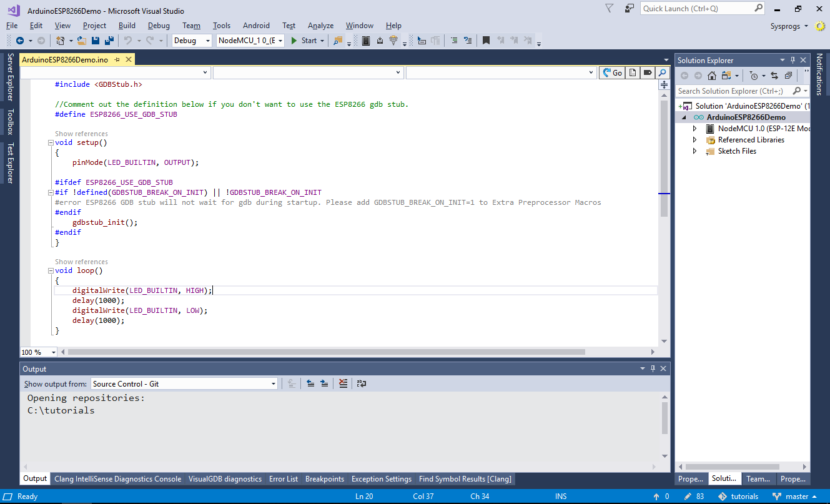Sync with active document in Solution Explorer
This screenshot has width=830, height=504.
774,76
